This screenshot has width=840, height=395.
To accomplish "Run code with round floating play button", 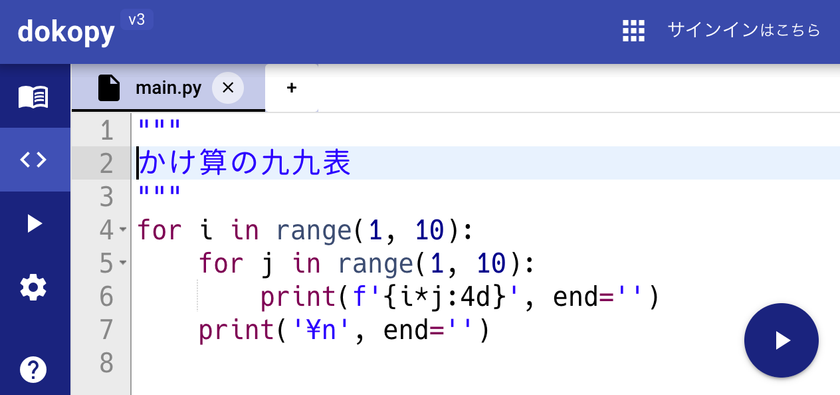I will click(x=781, y=340).
